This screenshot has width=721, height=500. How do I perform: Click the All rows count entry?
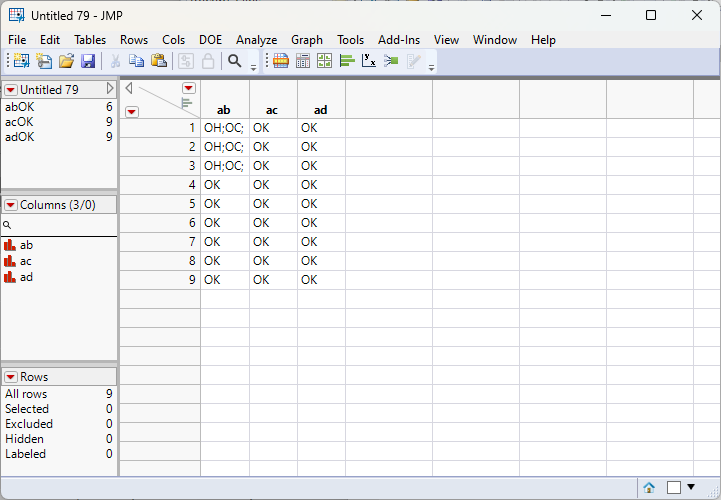(x=58, y=394)
